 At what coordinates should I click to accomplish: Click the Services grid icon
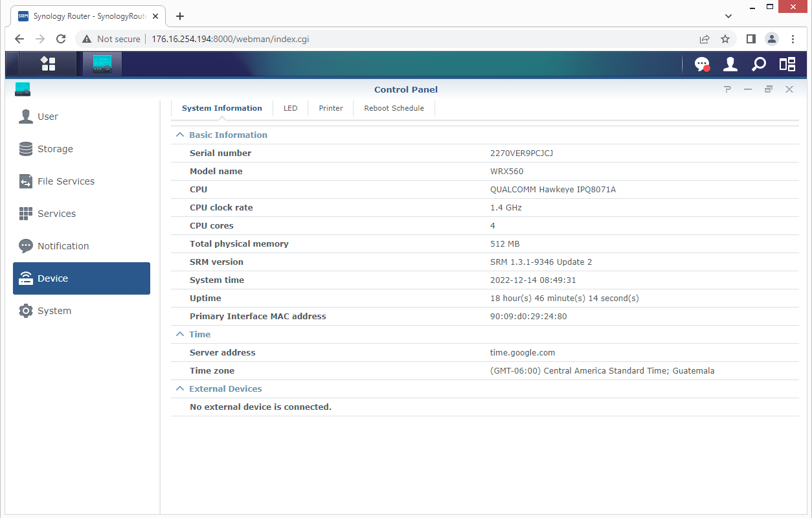pyautogui.click(x=26, y=214)
